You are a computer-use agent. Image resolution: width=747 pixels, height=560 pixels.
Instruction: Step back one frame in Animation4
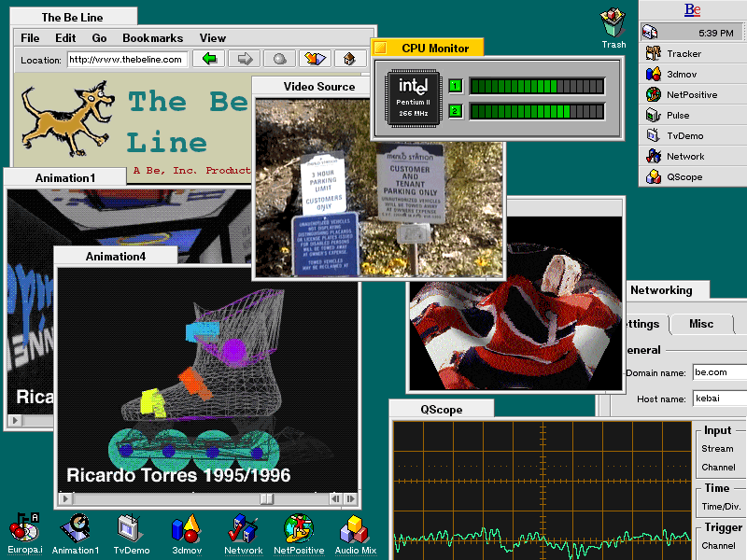[335, 499]
